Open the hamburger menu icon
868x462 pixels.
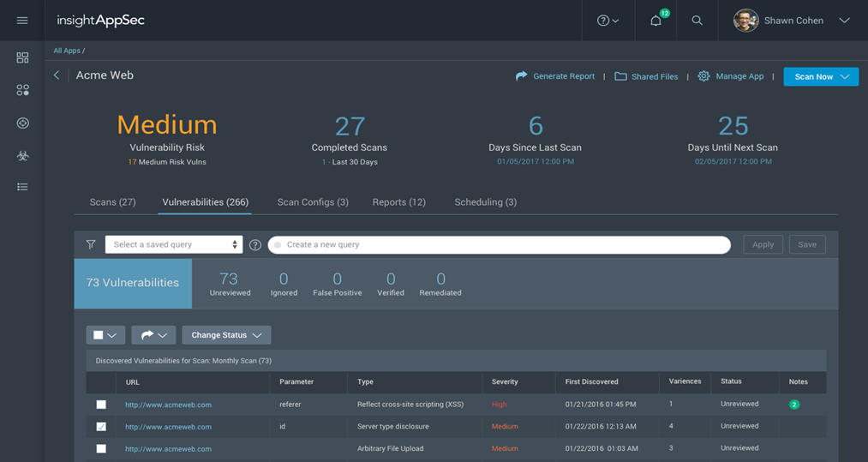(x=22, y=21)
